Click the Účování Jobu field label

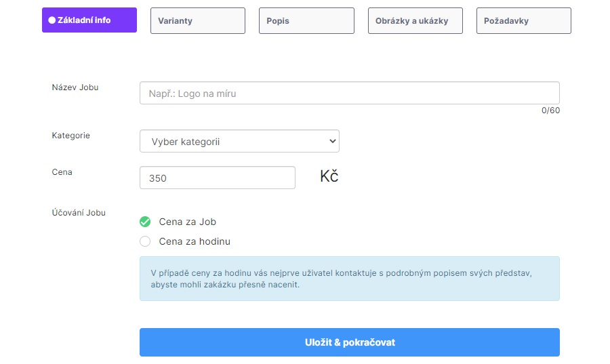[79, 213]
